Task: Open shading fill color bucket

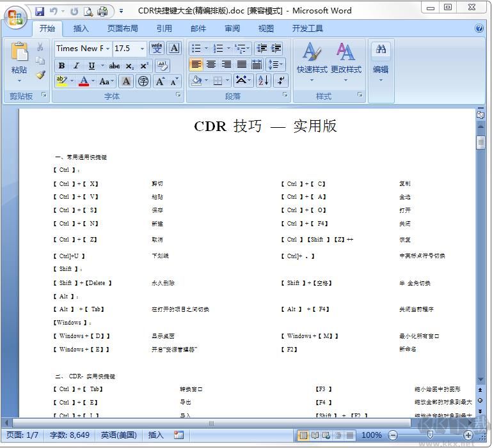Action: [196, 81]
